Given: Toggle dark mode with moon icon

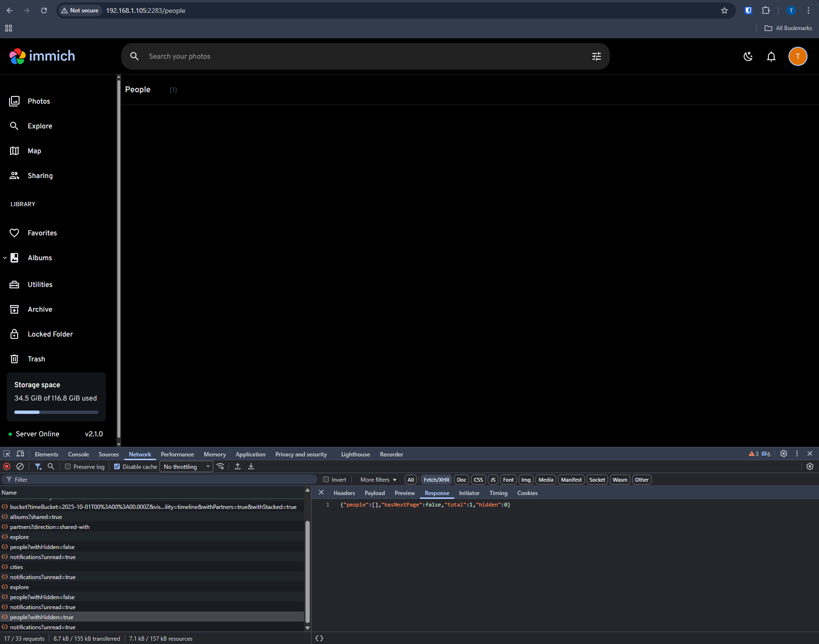Looking at the screenshot, I should point(748,56).
